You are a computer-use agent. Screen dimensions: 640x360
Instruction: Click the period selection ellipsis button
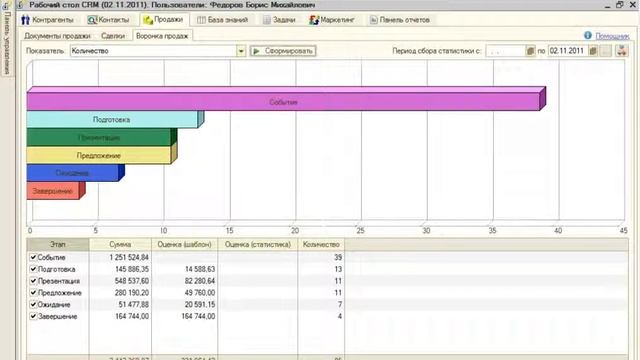click(606, 51)
